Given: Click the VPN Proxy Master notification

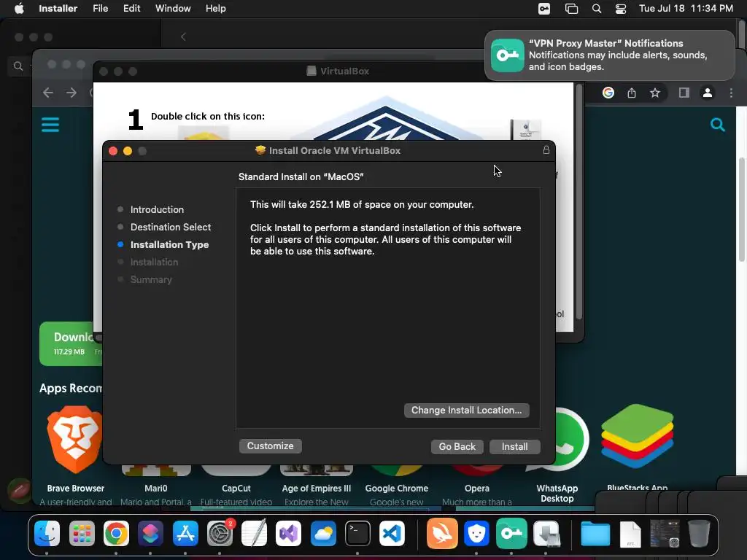Looking at the screenshot, I should (609, 55).
